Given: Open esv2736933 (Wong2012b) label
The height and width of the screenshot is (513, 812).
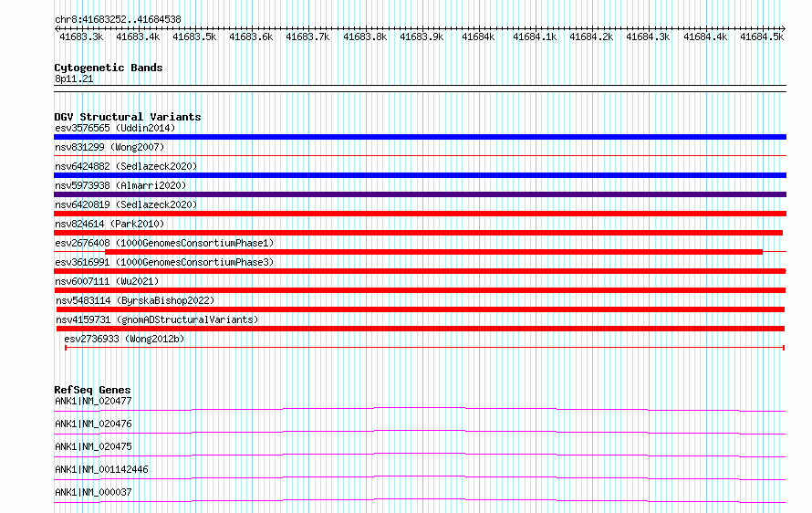Looking at the screenshot, I should [x=124, y=339].
